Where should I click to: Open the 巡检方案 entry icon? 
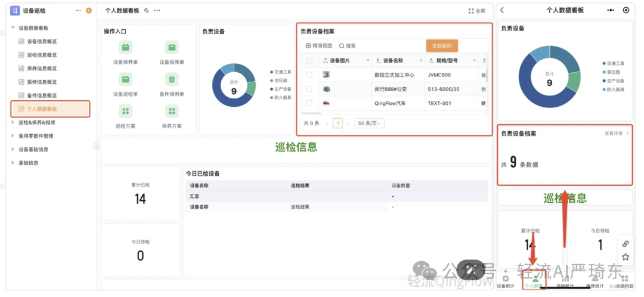tap(125, 111)
